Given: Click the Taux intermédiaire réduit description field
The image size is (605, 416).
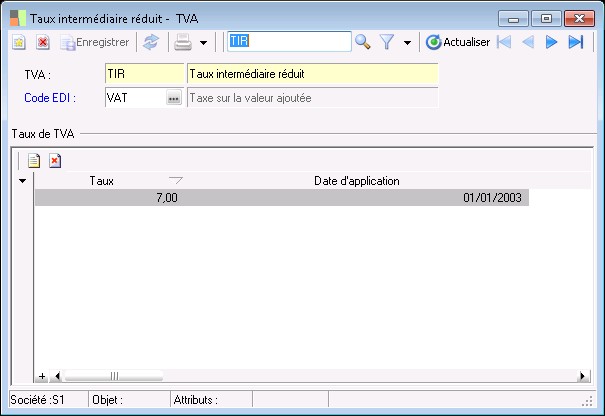Looking at the screenshot, I should click(313, 74).
